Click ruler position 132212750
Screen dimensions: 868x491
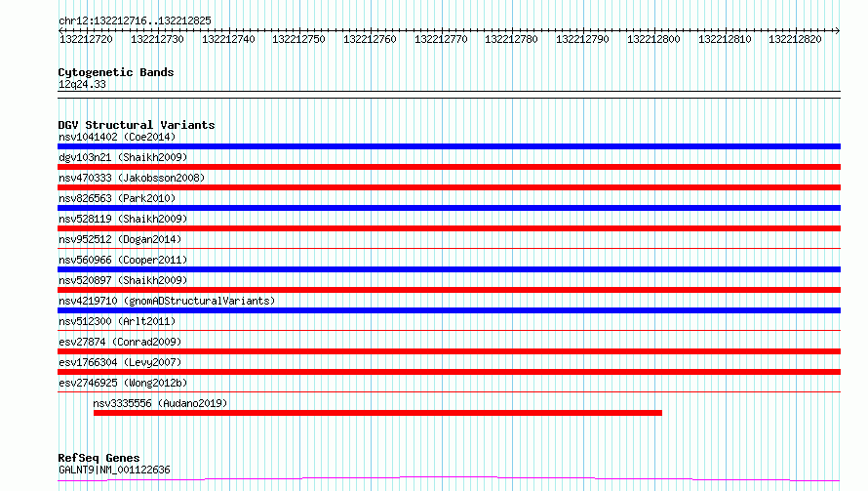[299, 39]
